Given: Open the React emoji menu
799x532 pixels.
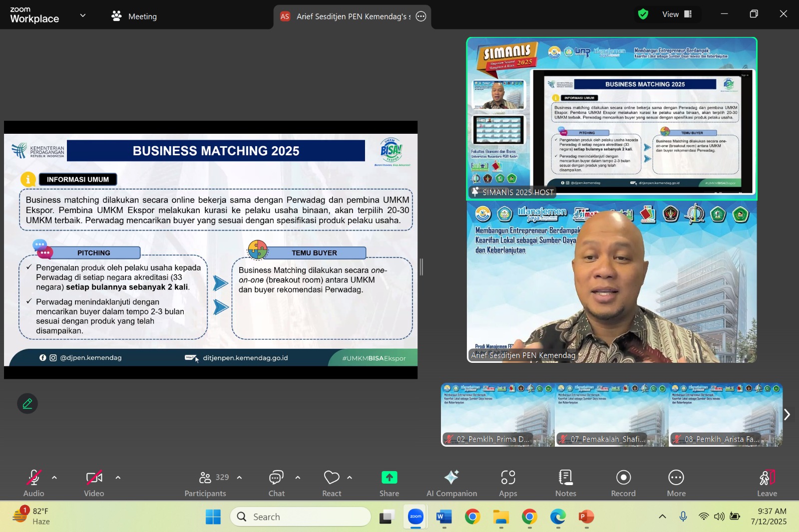Looking at the screenshot, I should point(332,483).
